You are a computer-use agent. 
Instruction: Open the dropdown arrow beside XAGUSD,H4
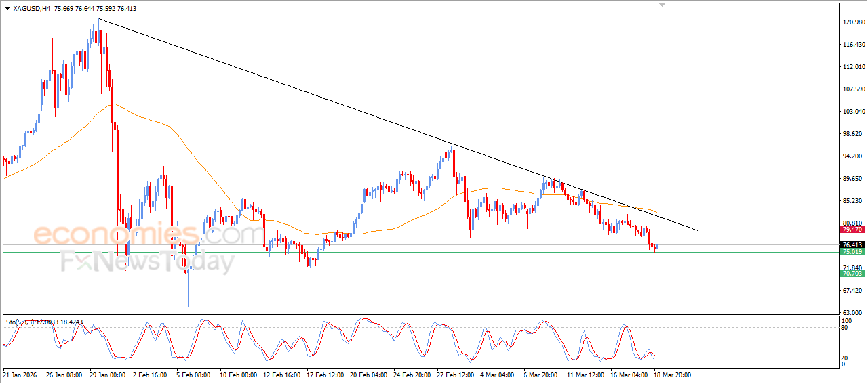(x=7, y=9)
